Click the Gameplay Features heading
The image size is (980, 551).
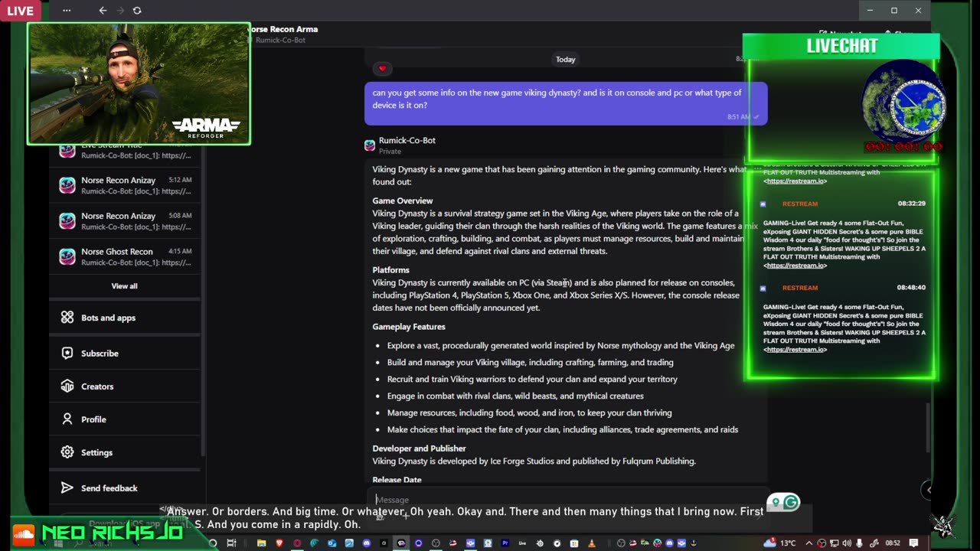[409, 327]
